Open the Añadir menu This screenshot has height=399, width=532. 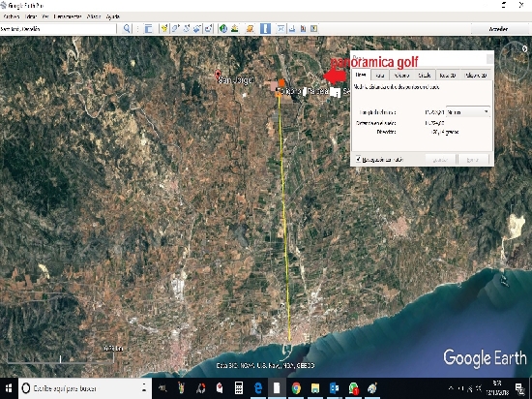tap(94, 16)
